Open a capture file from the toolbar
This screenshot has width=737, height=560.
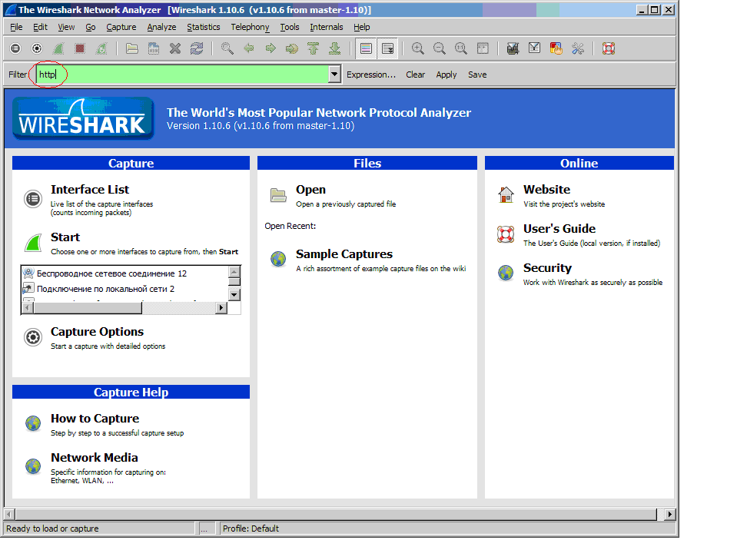[x=132, y=48]
